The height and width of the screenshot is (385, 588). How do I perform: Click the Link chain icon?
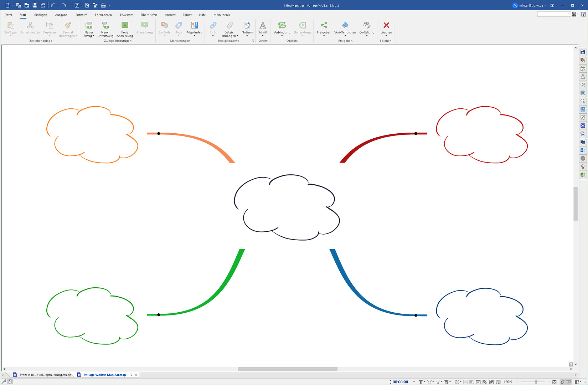coord(213,25)
